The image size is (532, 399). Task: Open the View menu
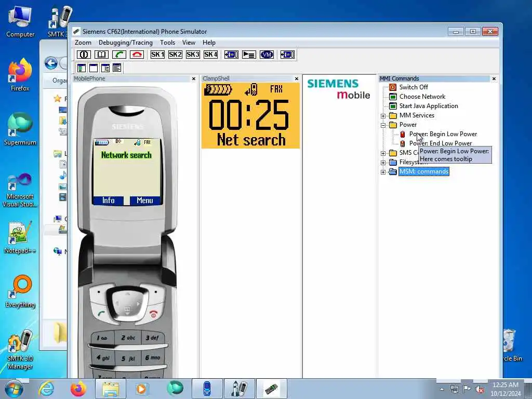189,43
